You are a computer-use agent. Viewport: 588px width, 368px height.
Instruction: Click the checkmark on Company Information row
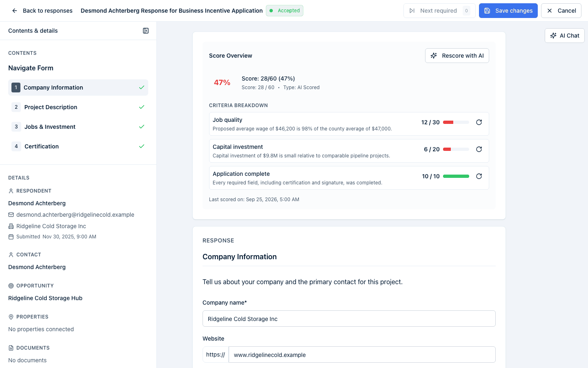142,88
